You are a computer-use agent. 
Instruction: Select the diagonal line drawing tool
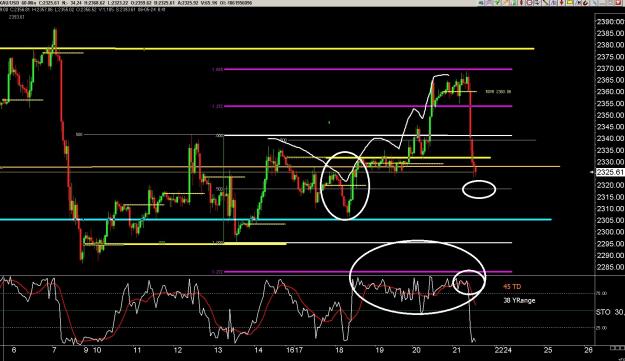tap(545, 3)
